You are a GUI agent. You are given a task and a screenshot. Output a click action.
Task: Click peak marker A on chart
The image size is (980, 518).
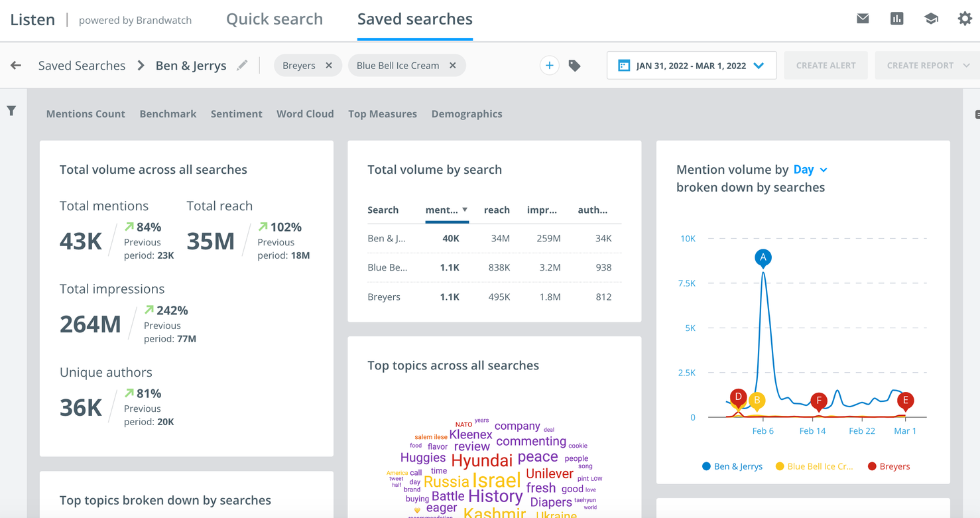[x=763, y=257]
